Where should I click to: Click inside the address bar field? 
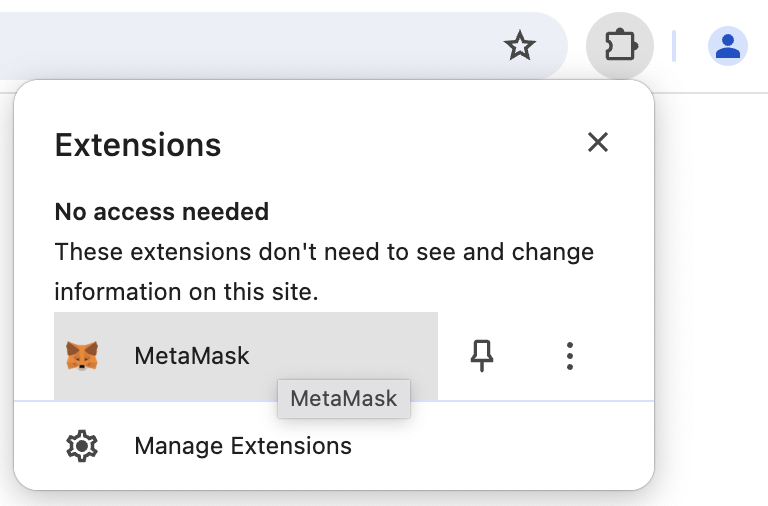point(250,45)
